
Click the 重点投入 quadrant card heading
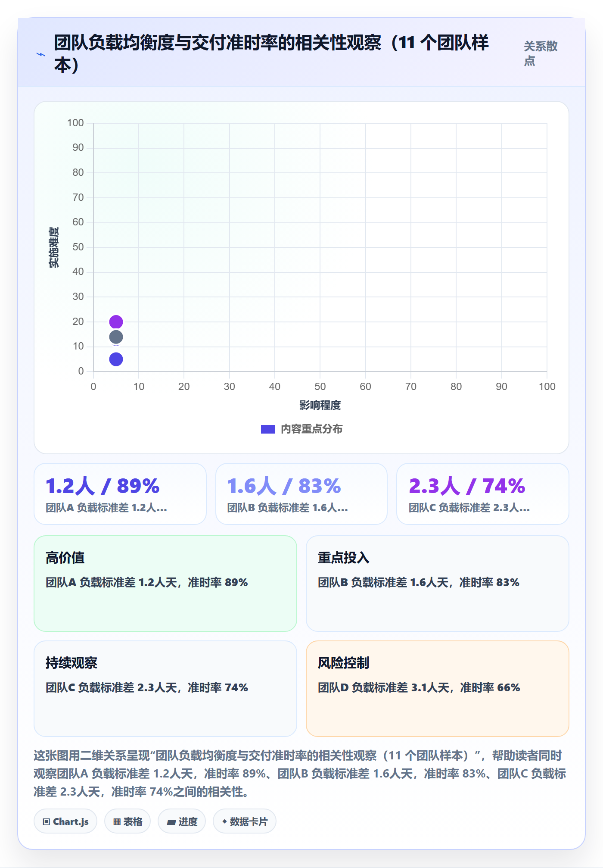(344, 558)
